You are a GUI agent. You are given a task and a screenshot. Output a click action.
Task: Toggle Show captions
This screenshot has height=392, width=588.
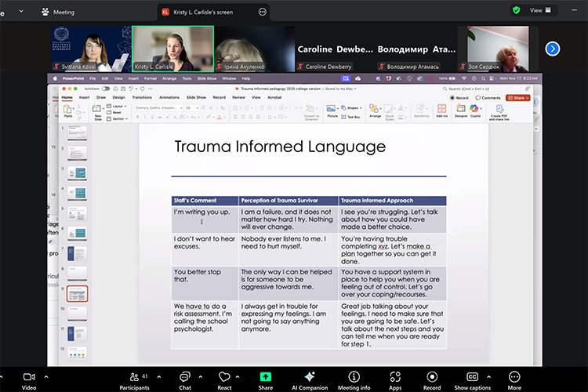pos(473,378)
